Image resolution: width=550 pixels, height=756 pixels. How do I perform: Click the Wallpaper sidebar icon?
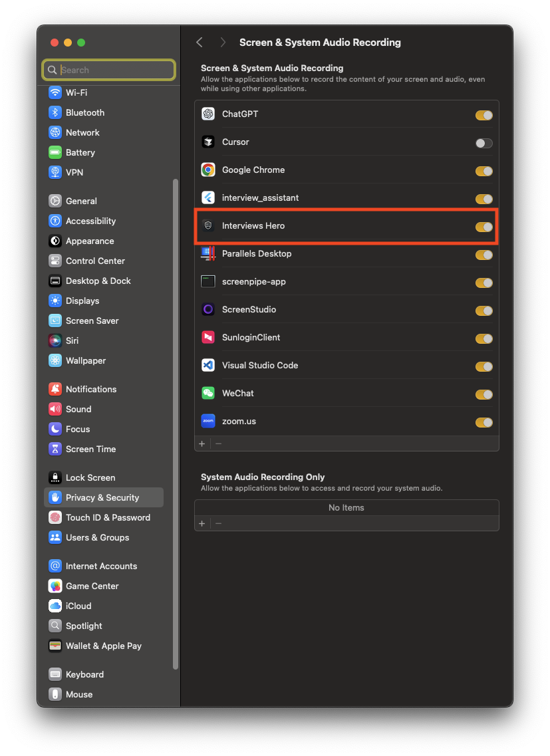(55, 360)
